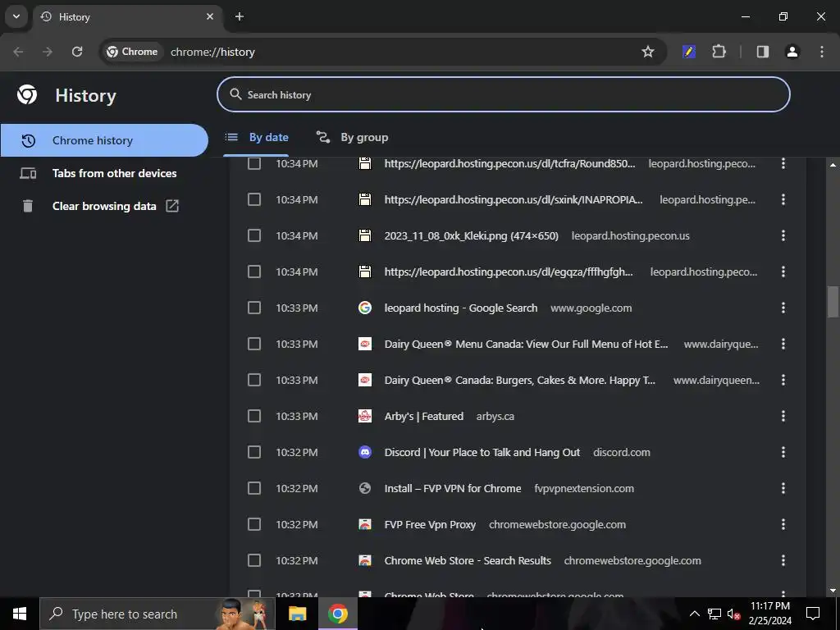
Task: Open actions menu for Round850 leopard hosting entry
Action: (x=783, y=163)
